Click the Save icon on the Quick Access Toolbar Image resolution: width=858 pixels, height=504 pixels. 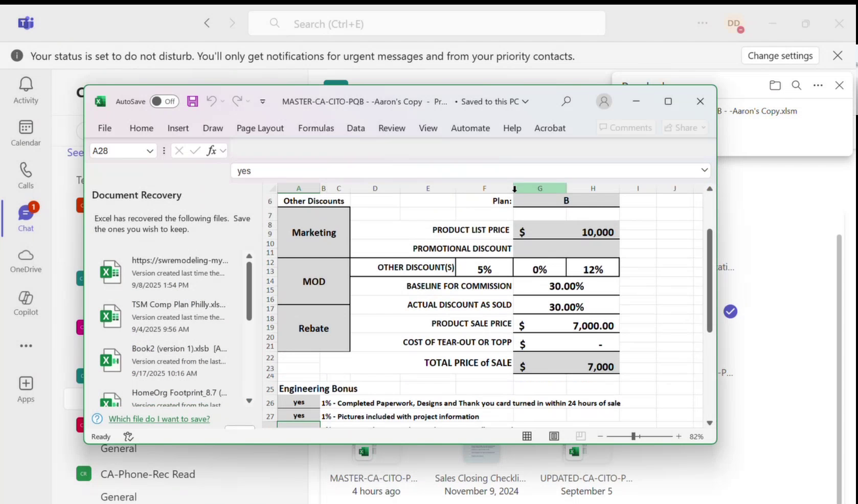(192, 101)
